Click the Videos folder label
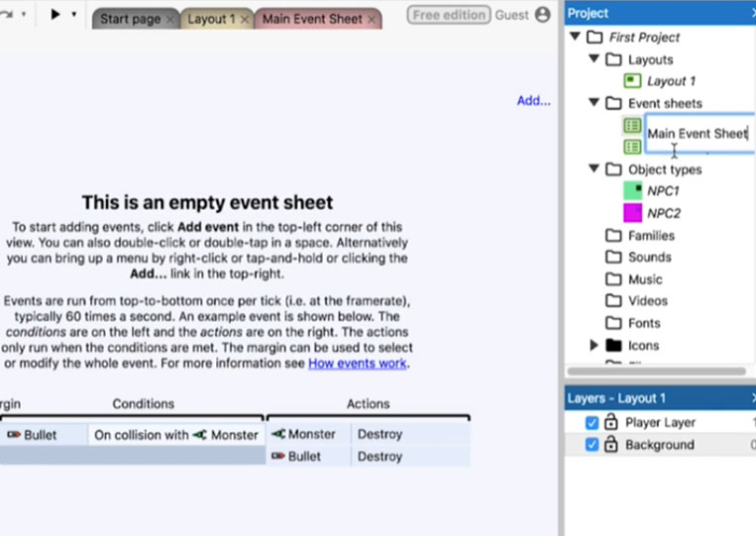The width and height of the screenshot is (756, 536). (x=648, y=301)
